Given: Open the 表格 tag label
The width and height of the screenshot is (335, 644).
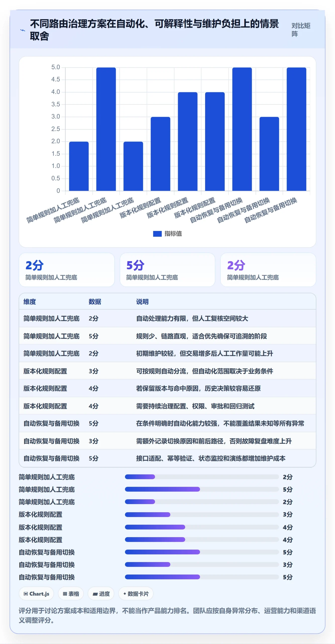Looking at the screenshot, I should [x=74, y=594].
